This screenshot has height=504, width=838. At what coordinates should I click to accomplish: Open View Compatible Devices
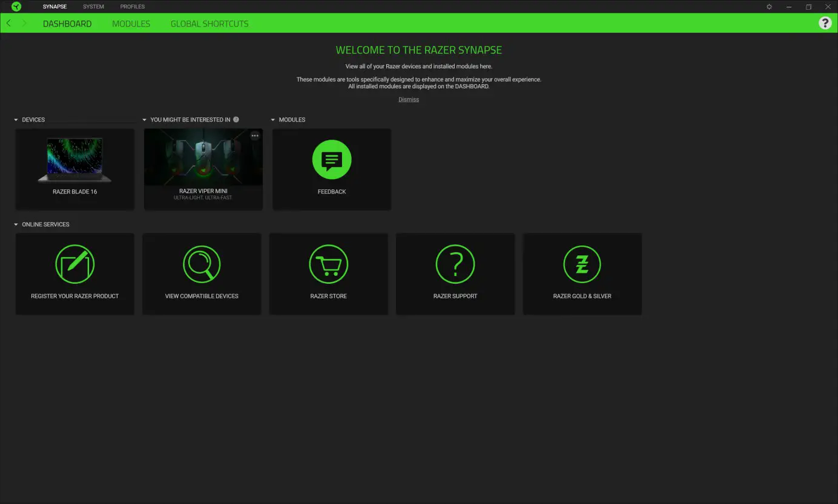[202, 264]
